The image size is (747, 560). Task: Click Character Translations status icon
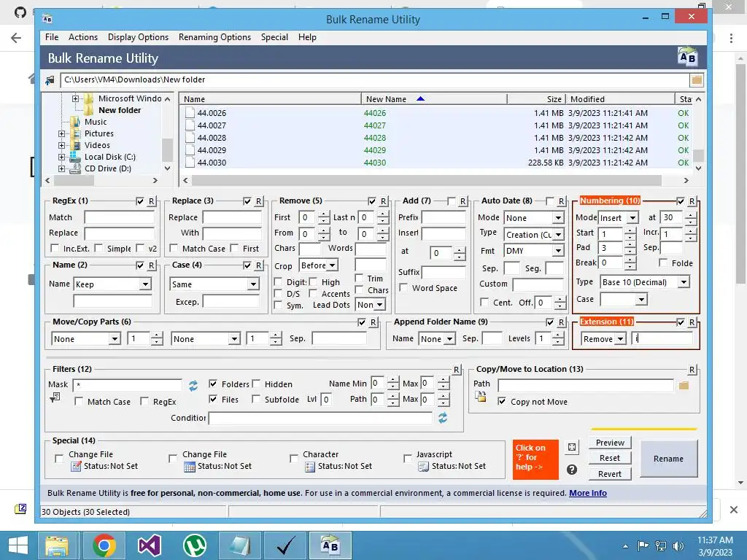309,467
